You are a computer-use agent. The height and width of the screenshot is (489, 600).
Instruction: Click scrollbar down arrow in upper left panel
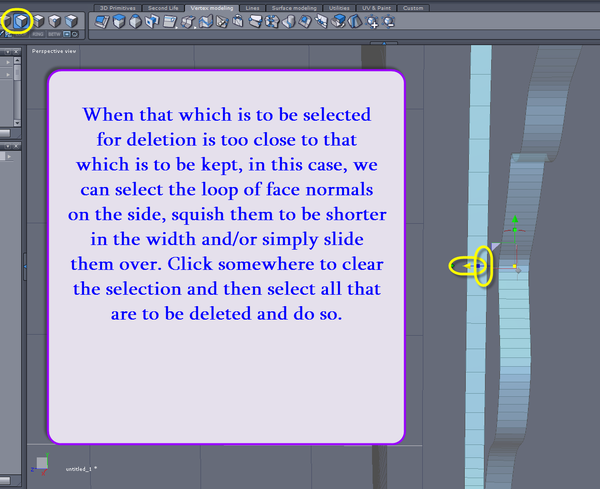[17, 123]
